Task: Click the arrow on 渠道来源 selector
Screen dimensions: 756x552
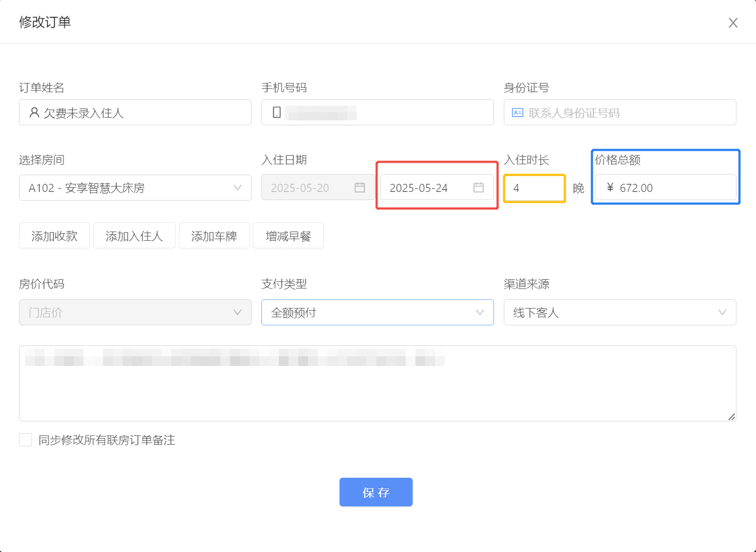Action: tap(722, 312)
